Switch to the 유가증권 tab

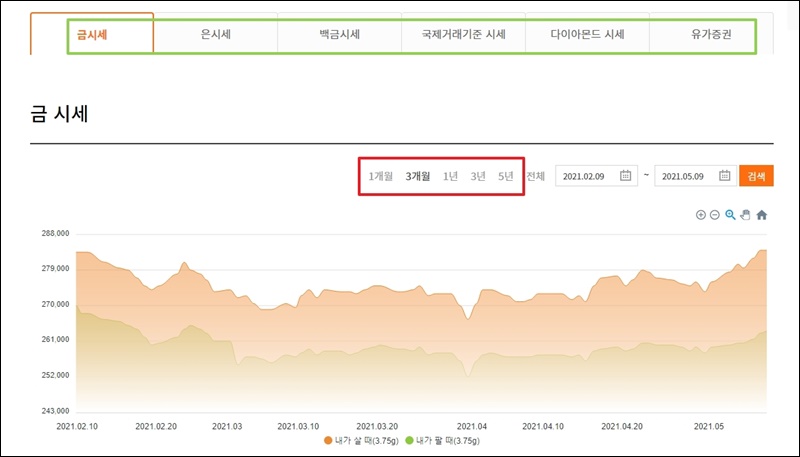[x=711, y=34]
